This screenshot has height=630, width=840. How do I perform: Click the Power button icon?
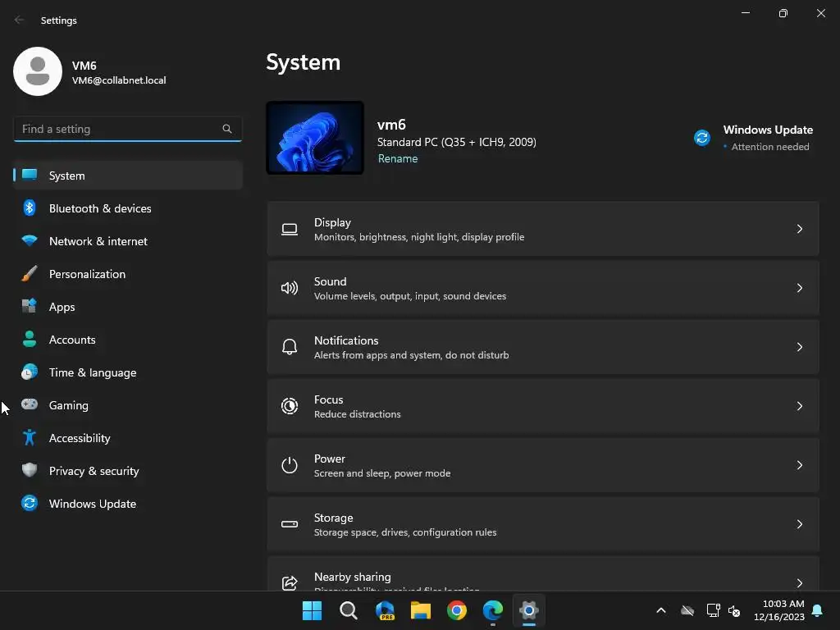pos(290,465)
